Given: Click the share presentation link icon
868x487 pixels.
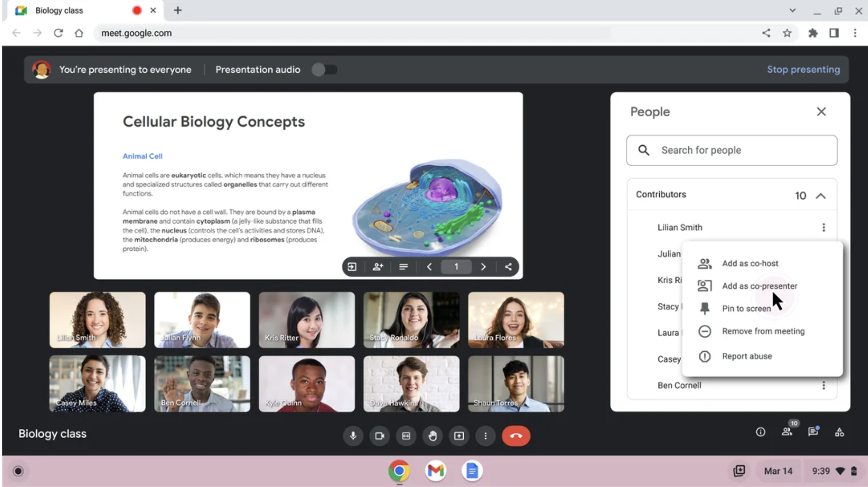Looking at the screenshot, I should [508, 266].
